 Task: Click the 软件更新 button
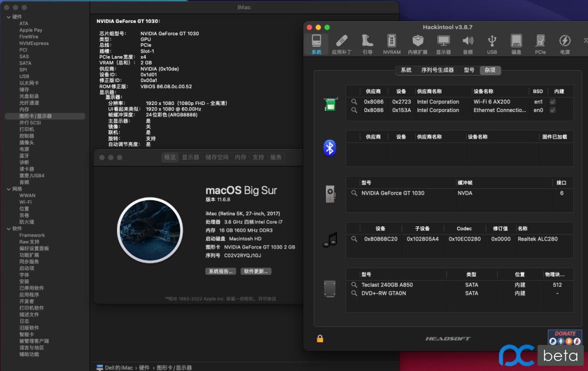coord(256,271)
